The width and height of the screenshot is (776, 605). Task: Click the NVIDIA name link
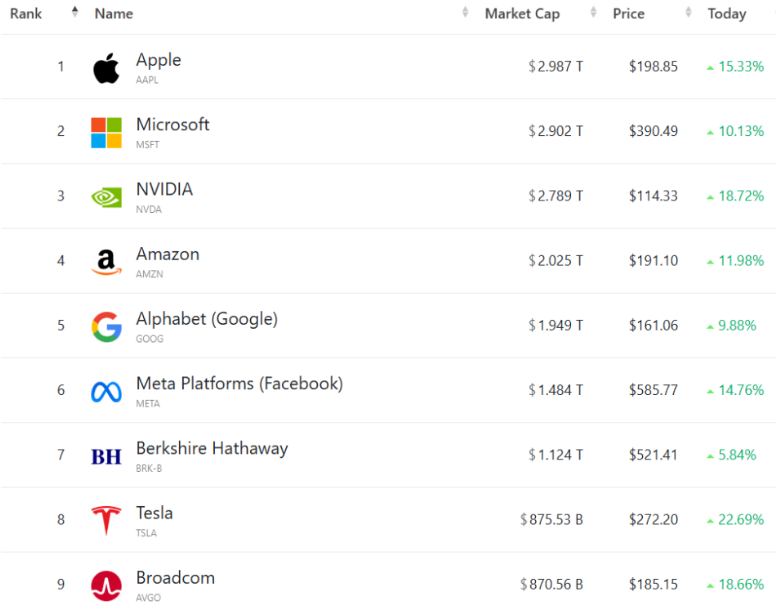pyautogui.click(x=164, y=189)
